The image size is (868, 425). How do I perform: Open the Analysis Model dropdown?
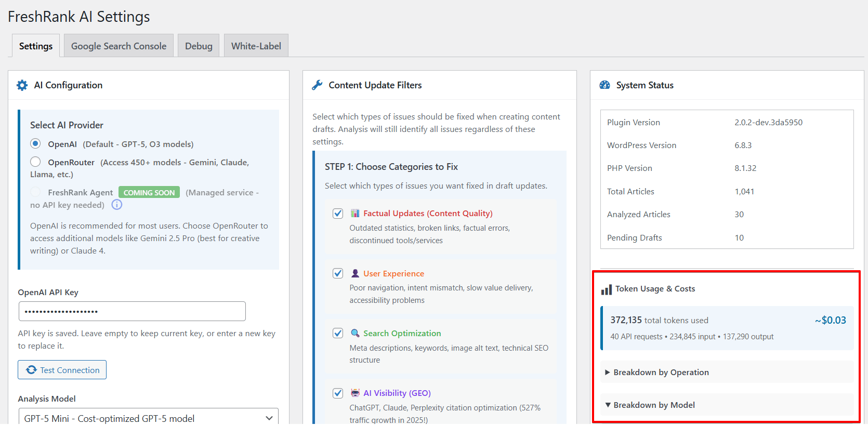tap(149, 417)
